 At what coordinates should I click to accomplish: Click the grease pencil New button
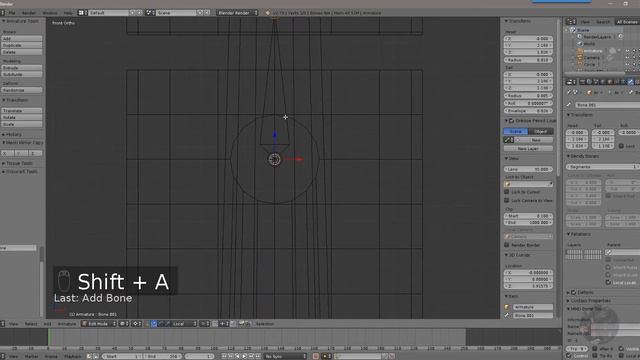point(536,140)
